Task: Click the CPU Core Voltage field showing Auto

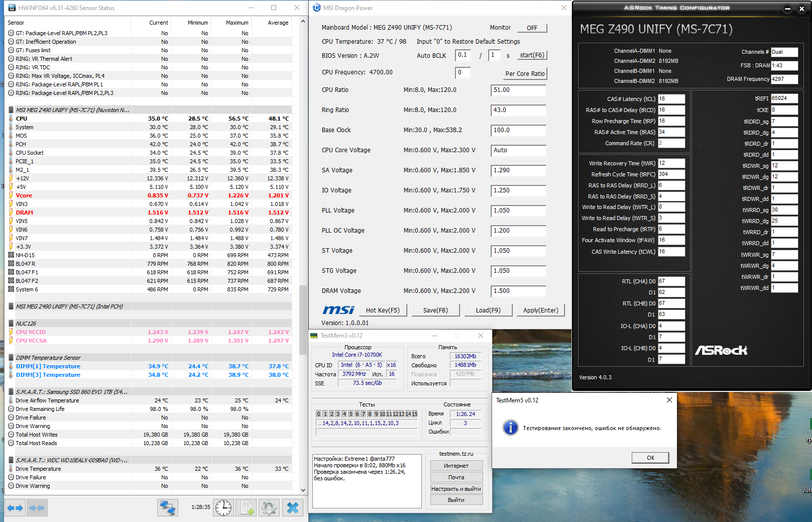Action: click(518, 151)
